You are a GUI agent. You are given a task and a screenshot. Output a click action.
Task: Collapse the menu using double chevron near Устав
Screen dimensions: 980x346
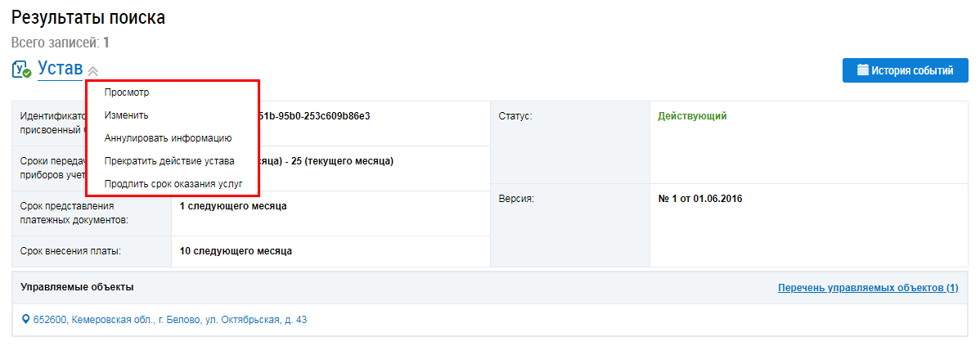click(92, 71)
